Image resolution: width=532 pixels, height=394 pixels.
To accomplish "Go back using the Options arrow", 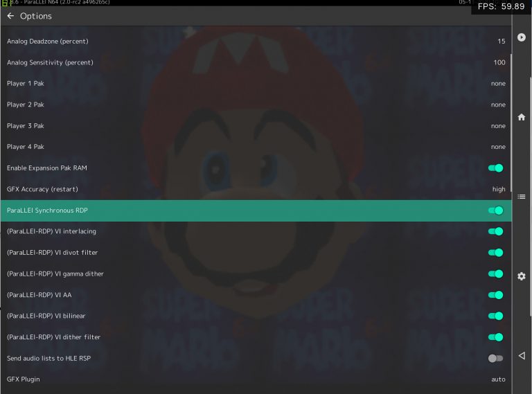I will (x=10, y=16).
